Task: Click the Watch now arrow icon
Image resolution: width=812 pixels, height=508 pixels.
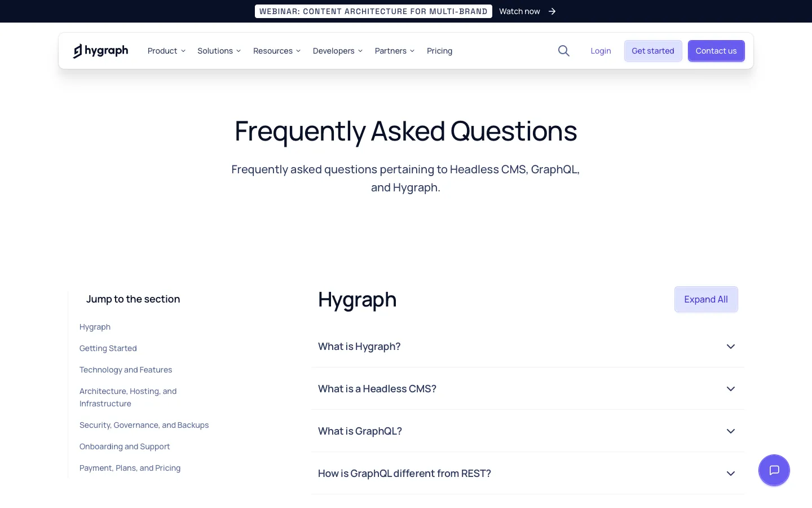Action: click(x=552, y=11)
